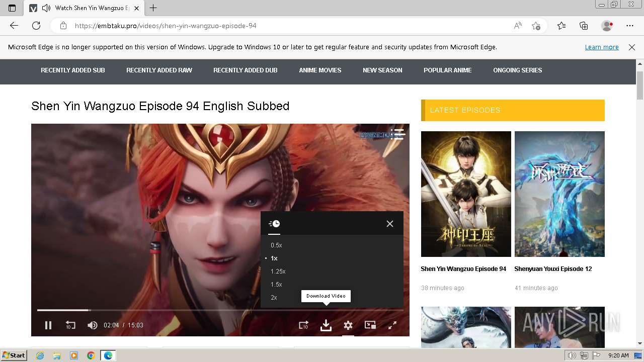The width and height of the screenshot is (644, 362).
Task: Open tab actions menu
Action: 12,8
